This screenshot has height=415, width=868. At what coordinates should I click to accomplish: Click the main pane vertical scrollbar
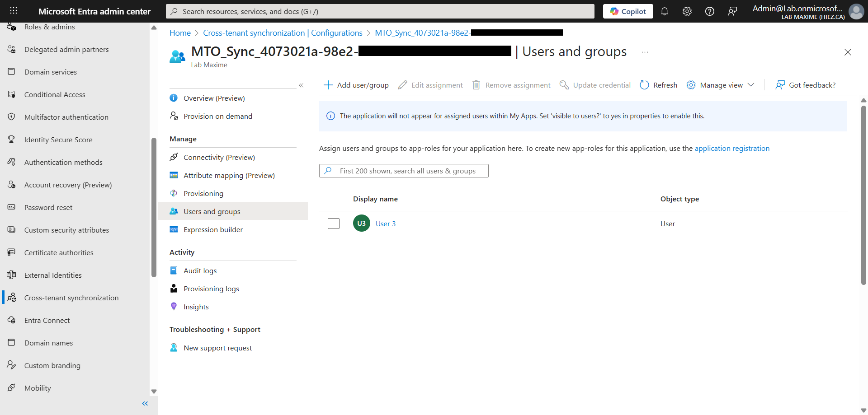click(863, 194)
